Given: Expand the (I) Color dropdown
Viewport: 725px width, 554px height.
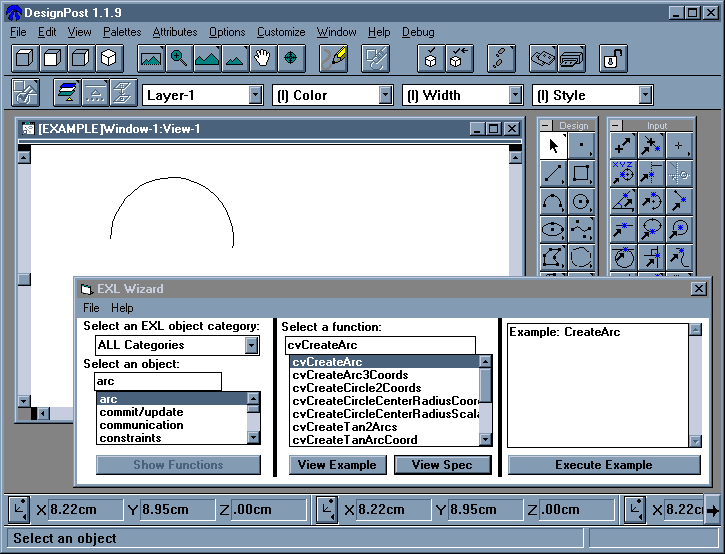Looking at the screenshot, I should click(385, 95).
